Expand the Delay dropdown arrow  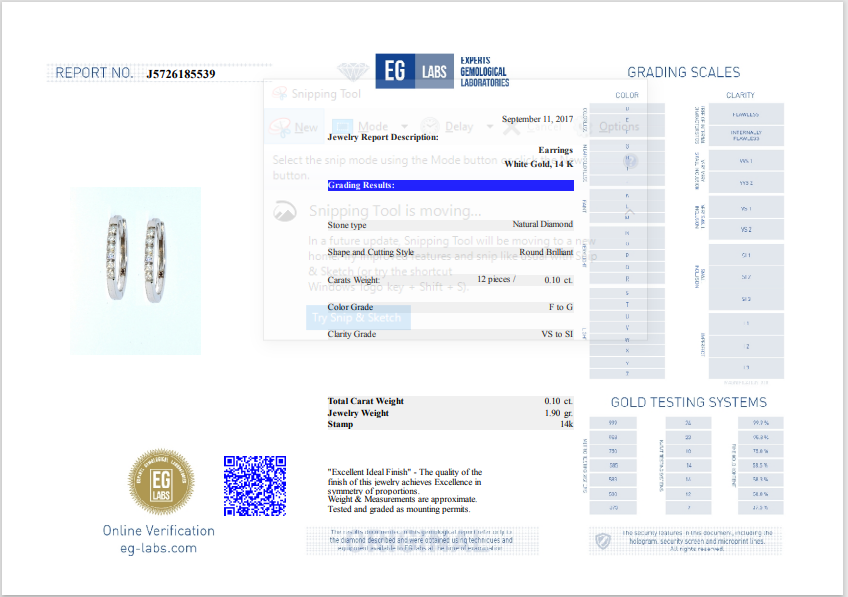tap(489, 127)
